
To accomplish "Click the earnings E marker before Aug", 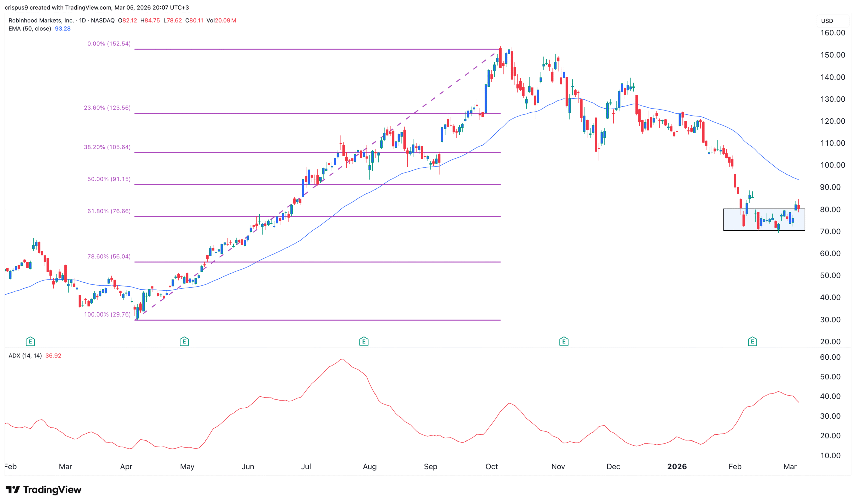I will click(x=364, y=341).
